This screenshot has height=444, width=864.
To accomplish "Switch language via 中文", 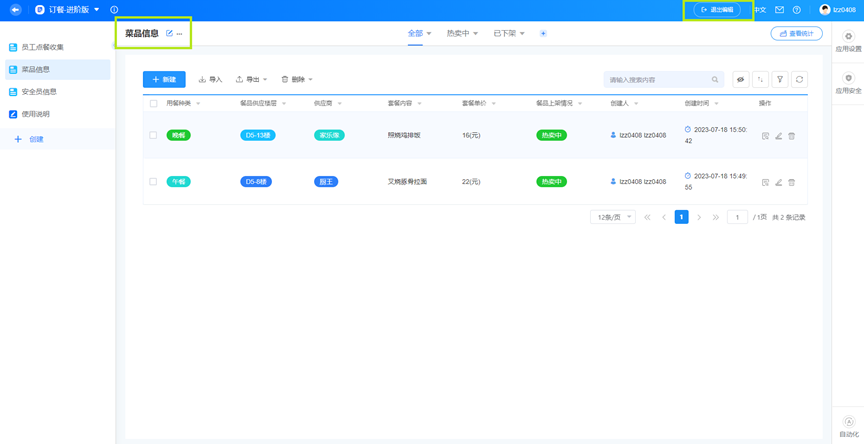I will point(760,10).
